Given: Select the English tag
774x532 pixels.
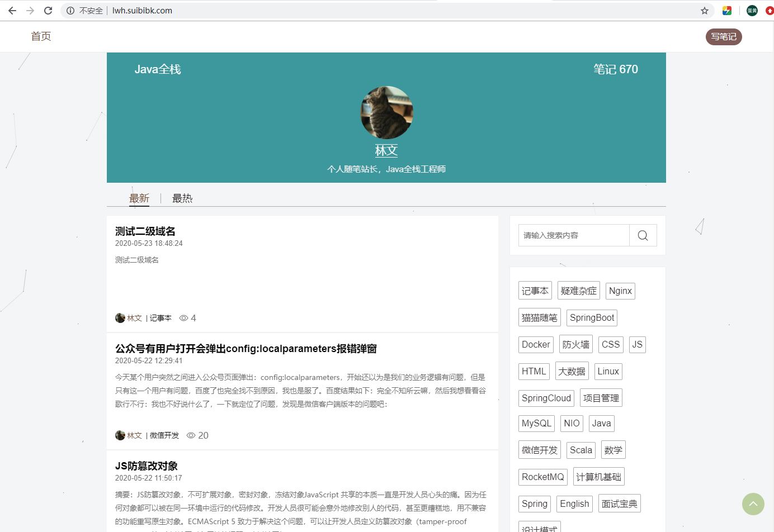Looking at the screenshot, I should 575,503.
